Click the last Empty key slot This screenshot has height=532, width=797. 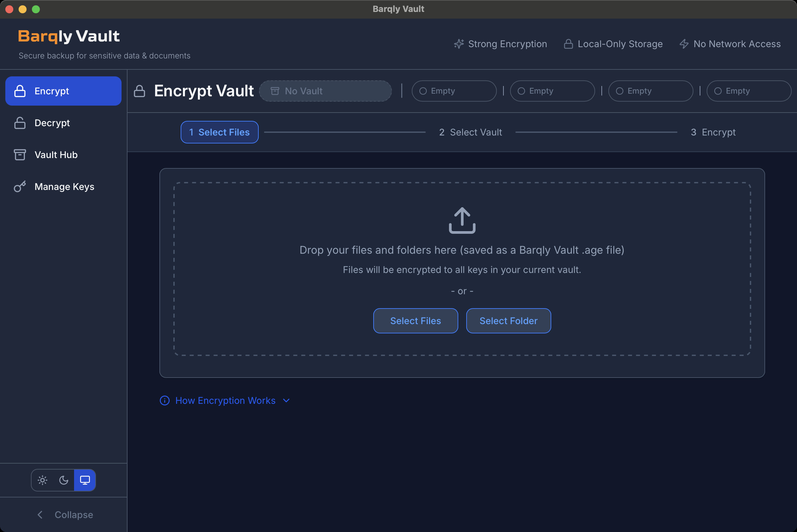click(749, 91)
